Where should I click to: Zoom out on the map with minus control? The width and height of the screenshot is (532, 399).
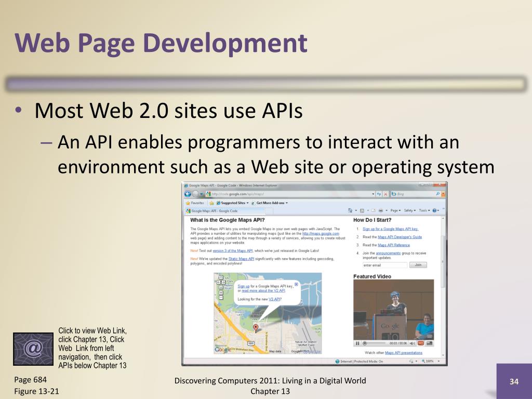pyautogui.click(x=221, y=298)
